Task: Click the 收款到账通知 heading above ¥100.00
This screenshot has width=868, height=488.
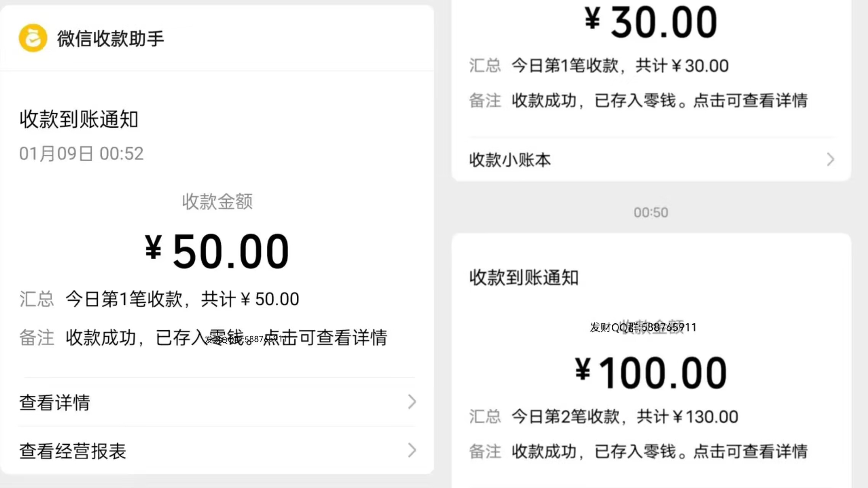Action: 524,277
